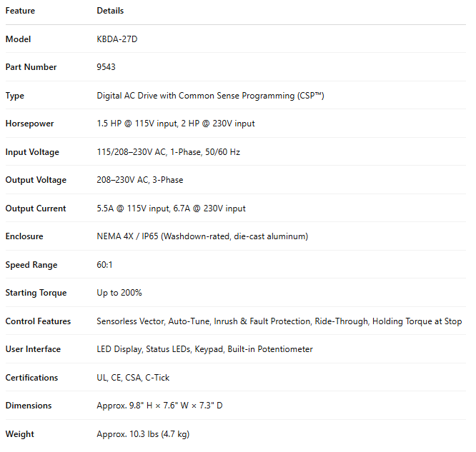Click the Up to 200% torque value
Image resolution: width=476 pixels, height=452 pixels.
click(x=119, y=293)
